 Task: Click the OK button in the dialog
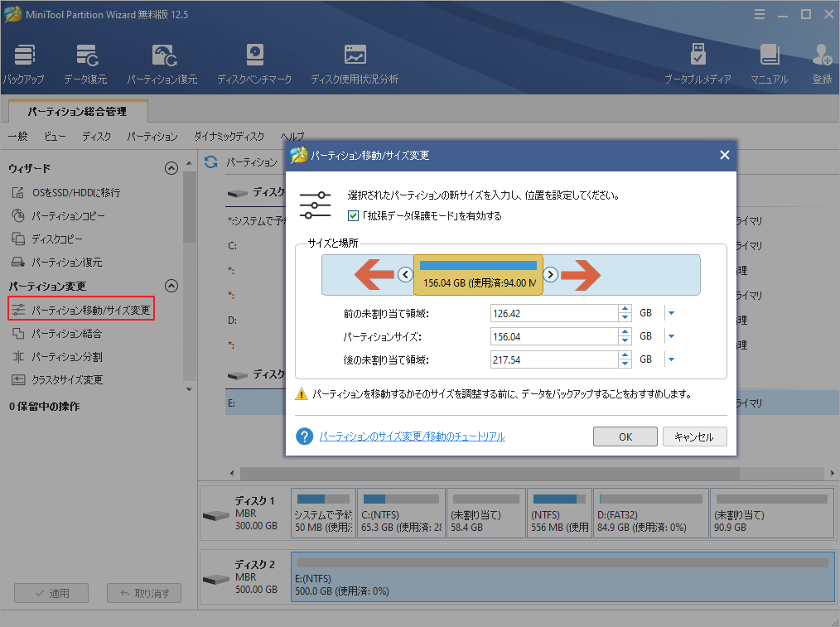coord(625,436)
